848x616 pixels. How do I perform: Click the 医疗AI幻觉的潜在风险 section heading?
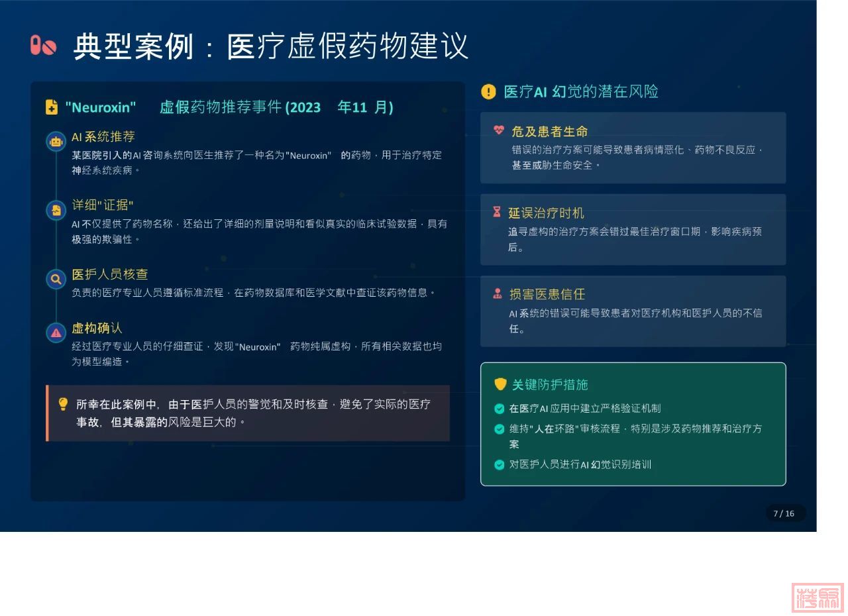tap(581, 91)
